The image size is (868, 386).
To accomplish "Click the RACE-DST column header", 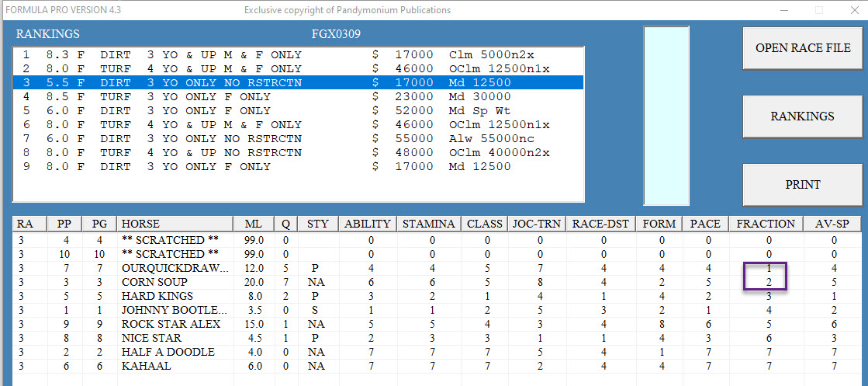I will click(x=600, y=224).
